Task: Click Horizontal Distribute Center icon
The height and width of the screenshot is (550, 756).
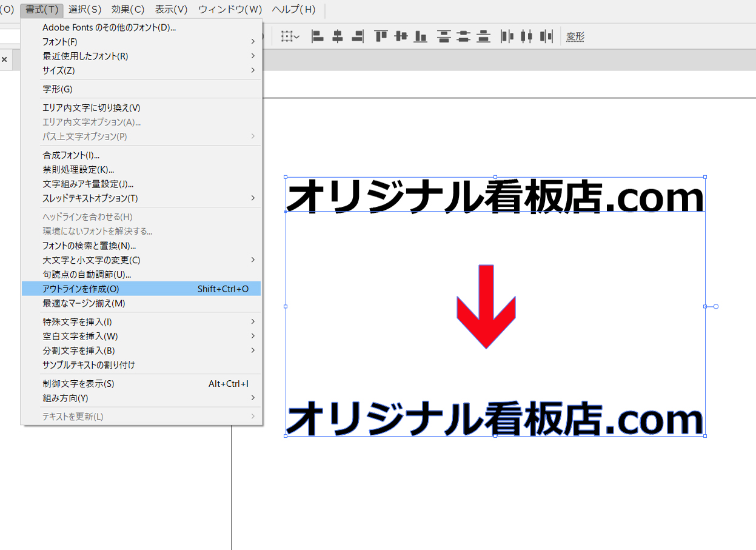Action: (x=527, y=36)
